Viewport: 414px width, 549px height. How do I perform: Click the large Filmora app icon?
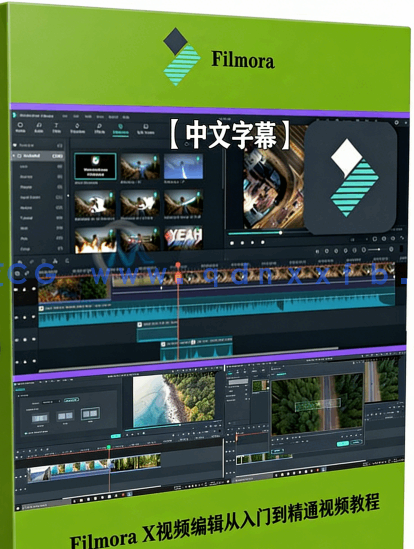351,177
